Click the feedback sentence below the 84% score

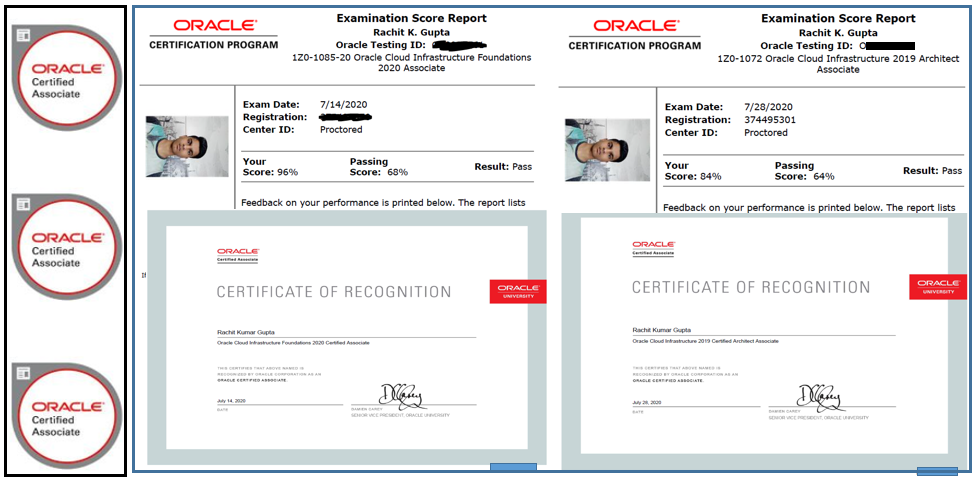coord(810,207)
